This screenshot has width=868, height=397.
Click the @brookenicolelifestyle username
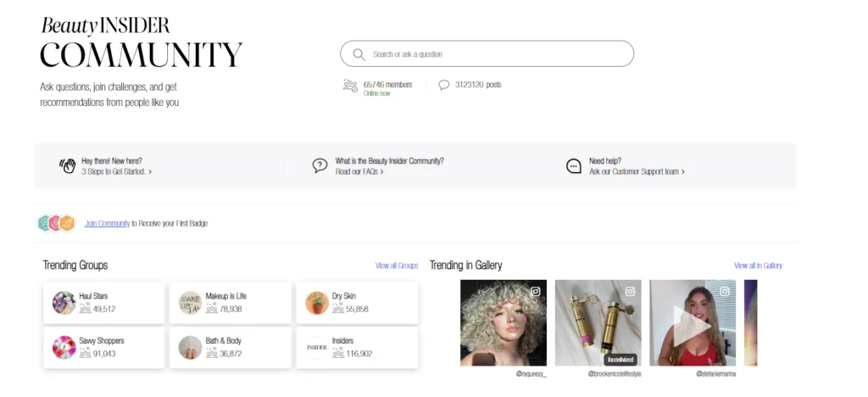coord(615,374)
